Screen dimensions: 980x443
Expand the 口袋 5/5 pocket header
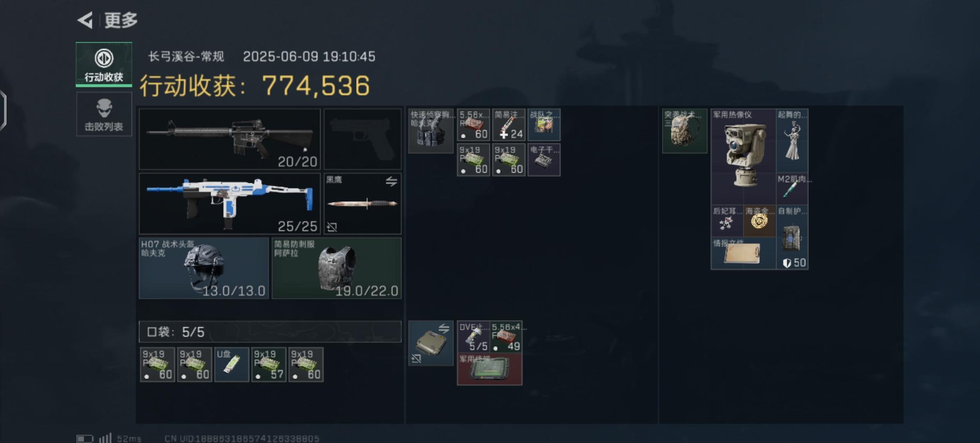coord(270,331)
